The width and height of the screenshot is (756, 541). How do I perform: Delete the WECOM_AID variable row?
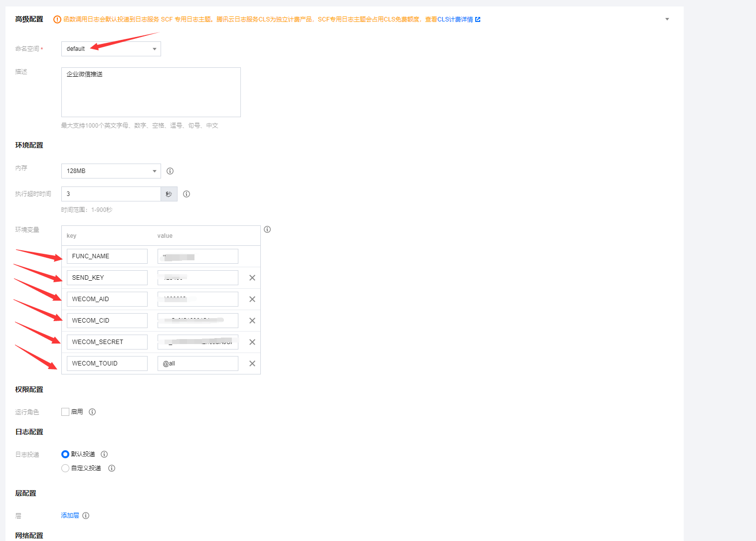252,299
